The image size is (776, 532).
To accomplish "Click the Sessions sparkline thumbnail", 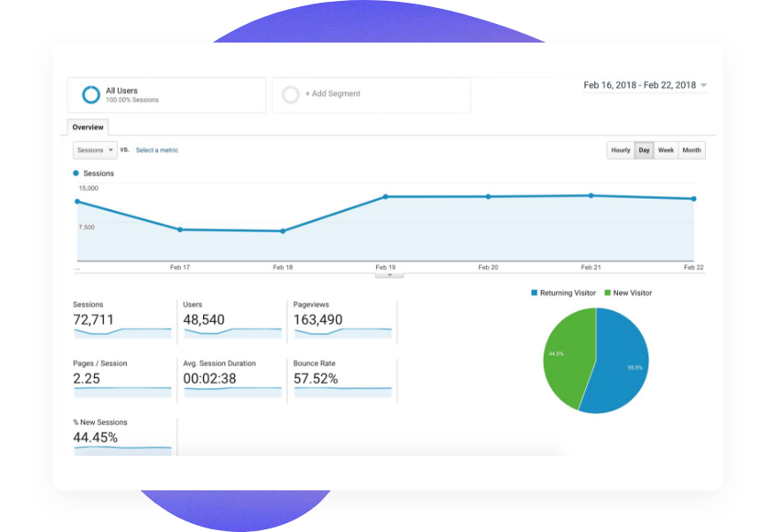I will (121, 332).
